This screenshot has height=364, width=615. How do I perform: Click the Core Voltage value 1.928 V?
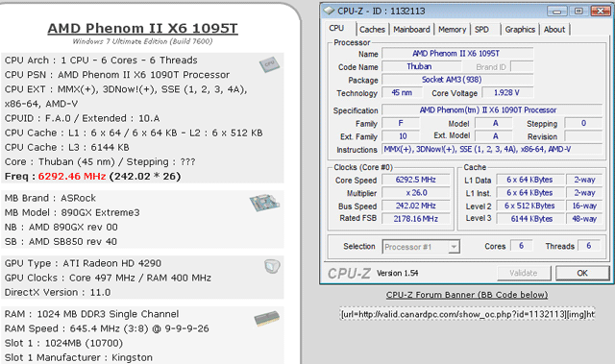507,93
